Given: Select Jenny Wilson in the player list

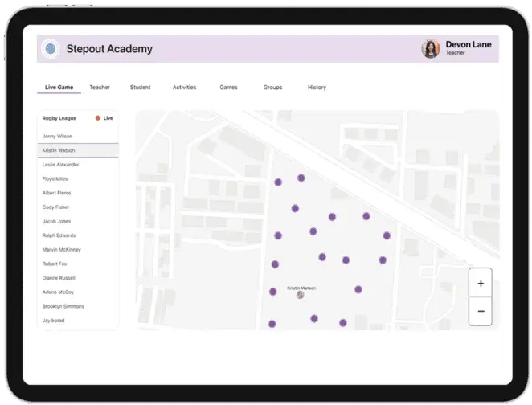Looking at the screenshot, I should 56,136.
